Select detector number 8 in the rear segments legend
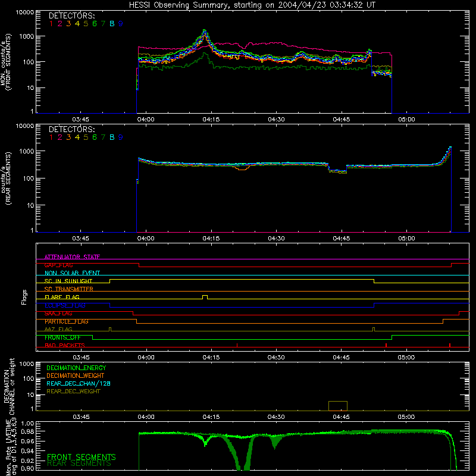This screenshot has width=476, height=476. pyautogui.click(x=112, y=137)
